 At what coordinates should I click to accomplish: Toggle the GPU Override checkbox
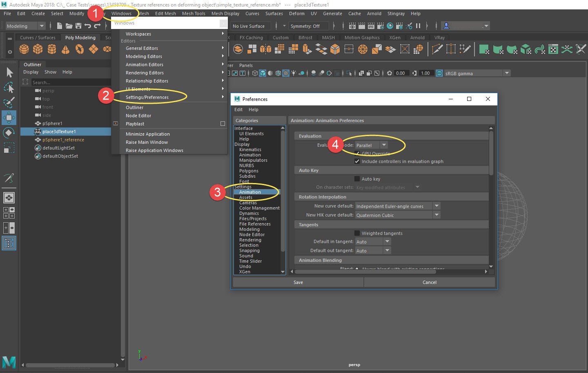pyautogui.click(x=357, y=154)
